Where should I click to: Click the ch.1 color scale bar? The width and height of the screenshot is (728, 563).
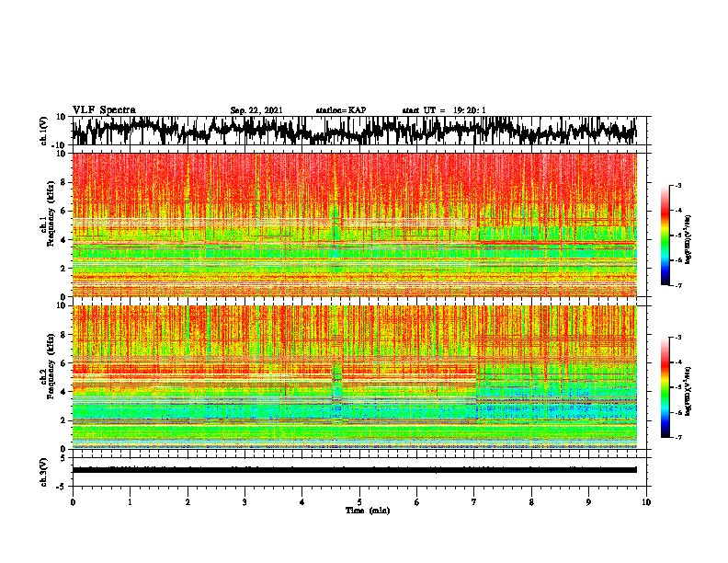(665, 236)
